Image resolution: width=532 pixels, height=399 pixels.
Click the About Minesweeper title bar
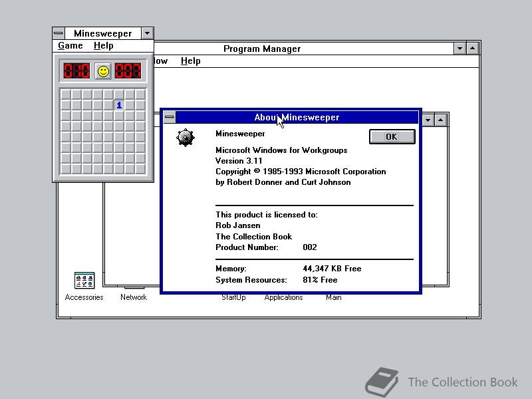(x=297, y=118)
